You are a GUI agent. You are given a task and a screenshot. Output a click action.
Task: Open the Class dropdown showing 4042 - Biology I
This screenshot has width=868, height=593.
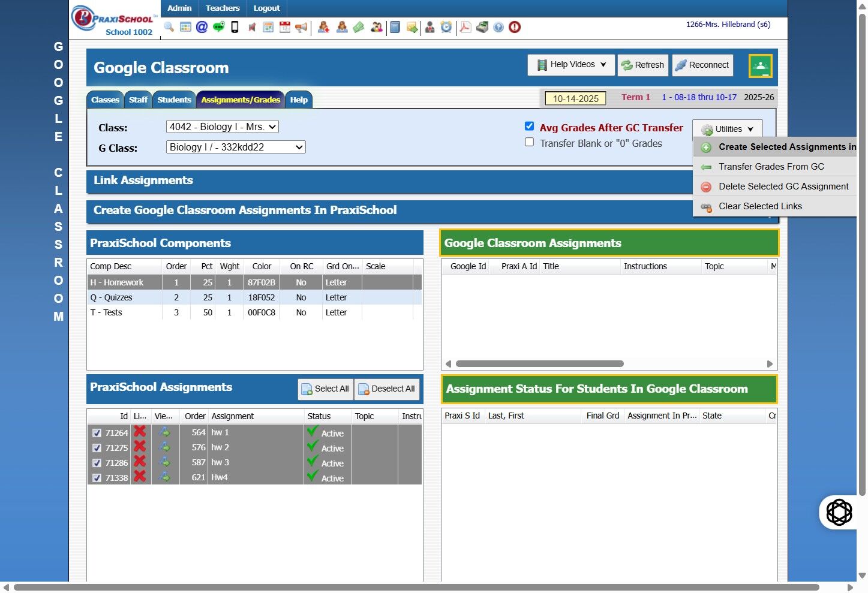(x=223, y=127)
